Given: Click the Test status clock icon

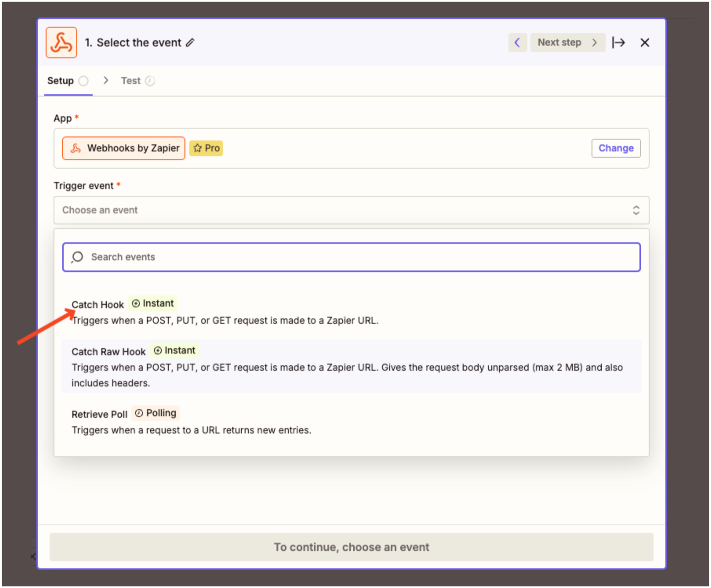Looking at the screenshot, I should (150, 81).
